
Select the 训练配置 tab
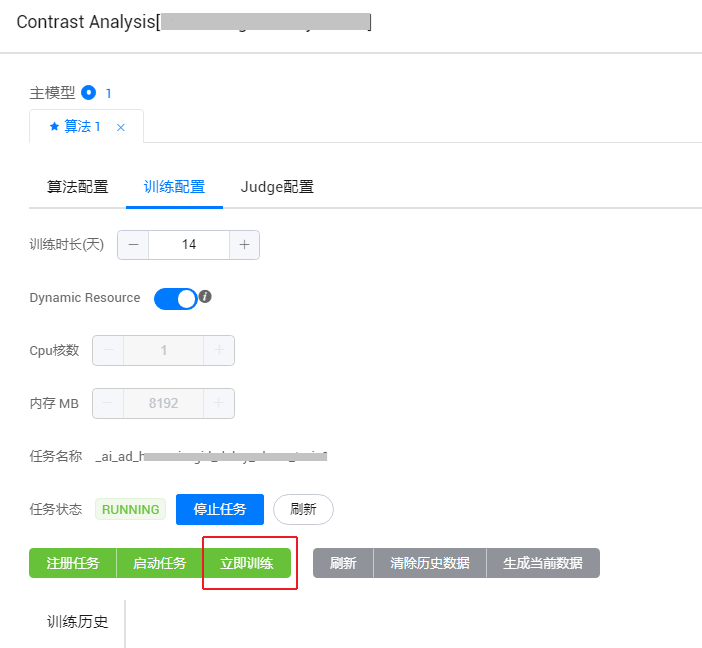point(174,187)
